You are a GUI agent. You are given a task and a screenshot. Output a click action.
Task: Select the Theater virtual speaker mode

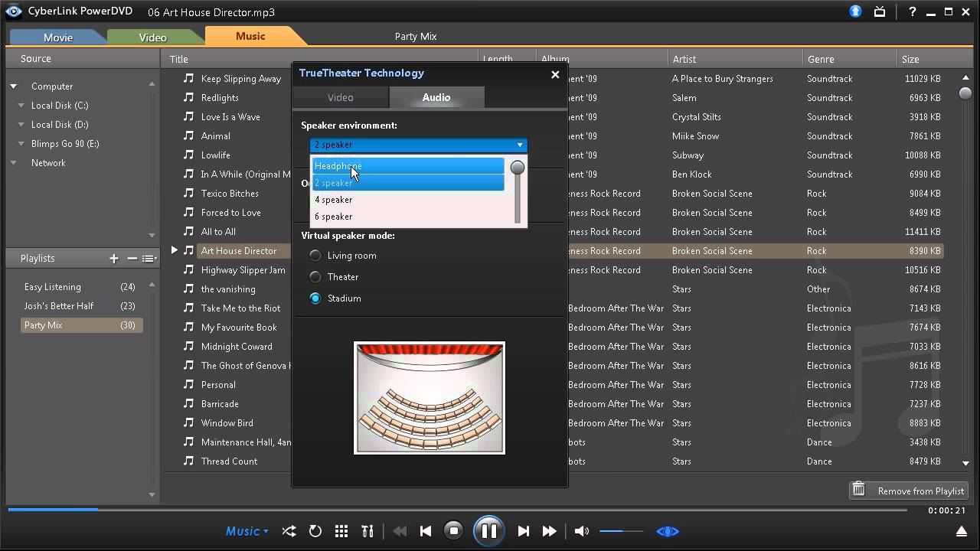click(315, 277)
